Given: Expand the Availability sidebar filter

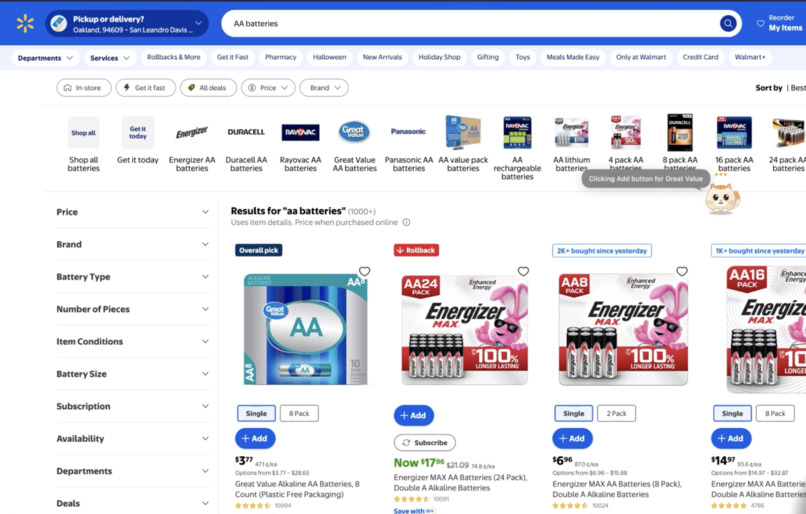Looking at the screenshot, I should 133,438.
